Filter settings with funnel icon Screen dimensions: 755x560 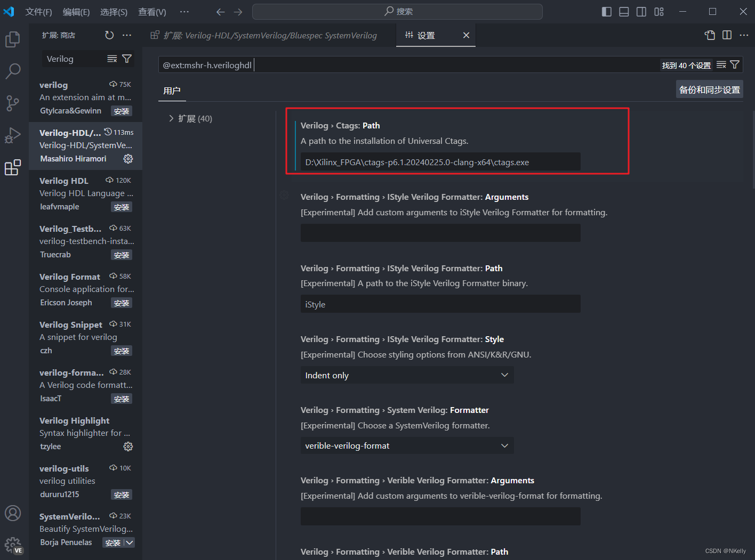coord(735,65)
